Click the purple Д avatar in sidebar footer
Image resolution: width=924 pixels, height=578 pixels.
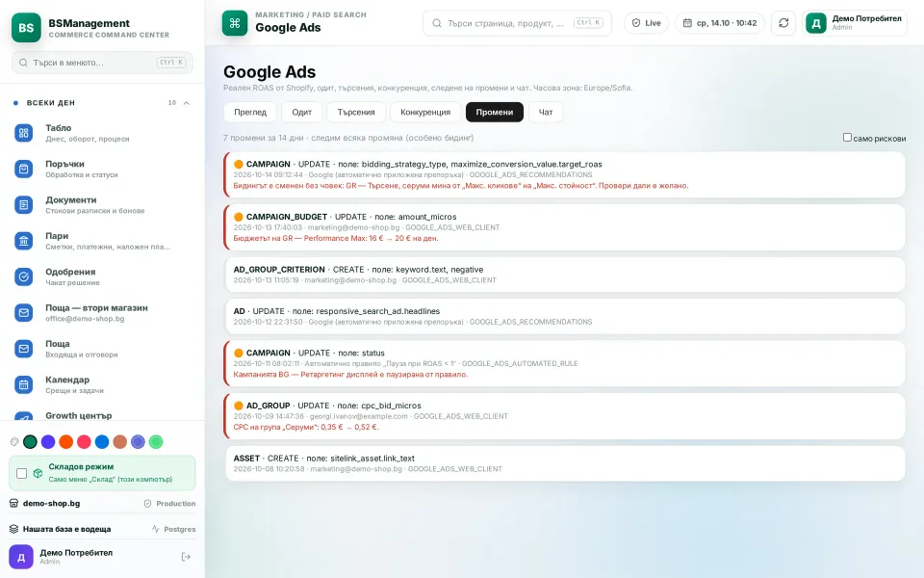point(21,557)
